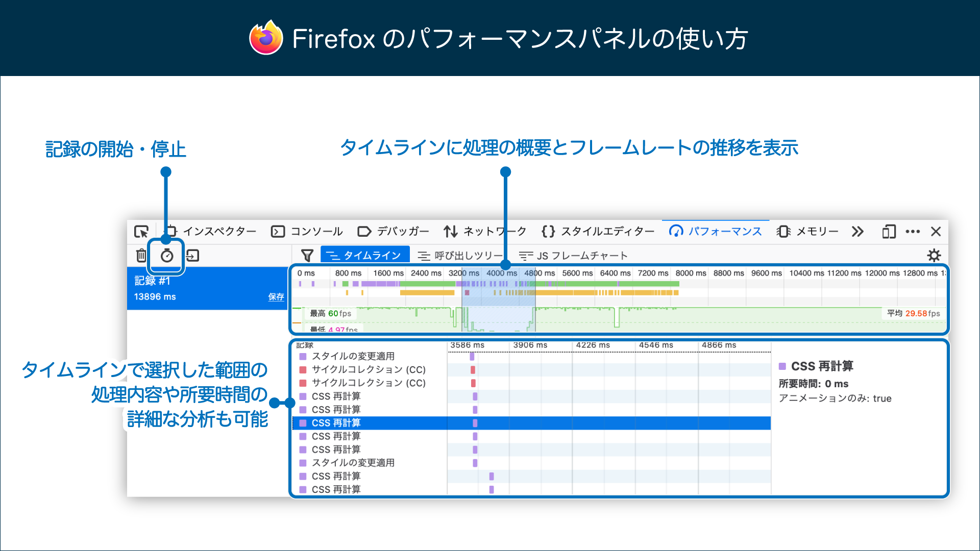Open the デバッガー tab
This screenshot has width=980, height=551.
pos(394,232)
